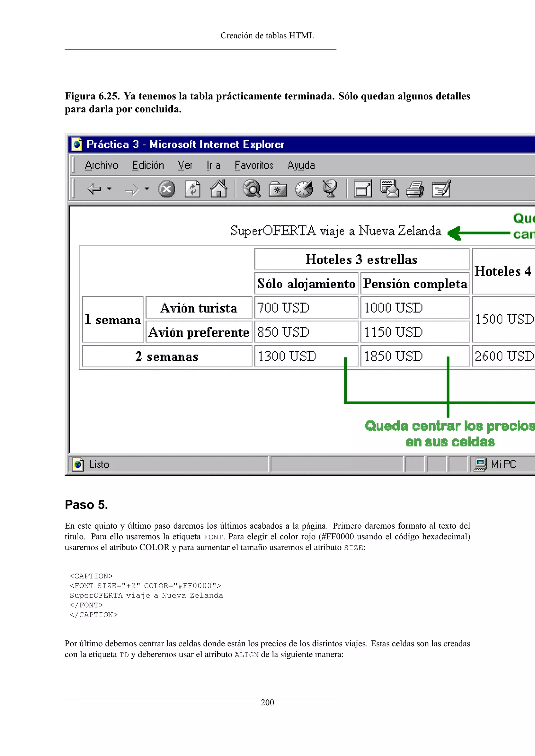Click the Channels satellite dish icon
535x756 pixels.
click(x=330, y=189)
